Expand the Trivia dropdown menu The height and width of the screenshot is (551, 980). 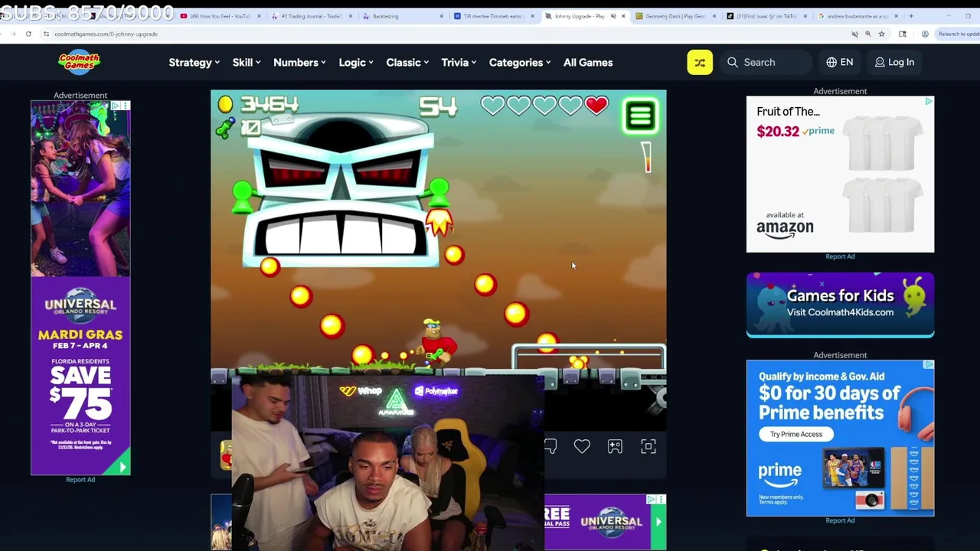459,63
